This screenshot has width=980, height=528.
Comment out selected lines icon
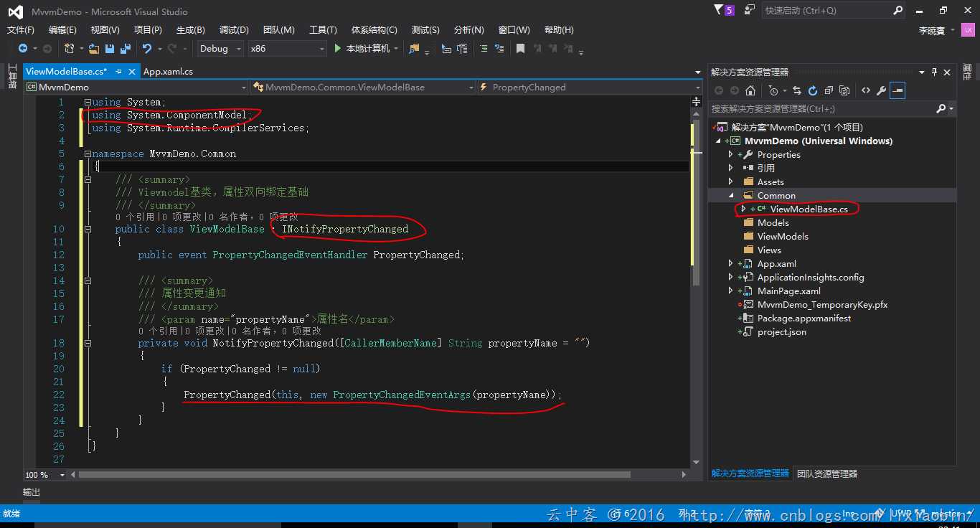coord(484,49)
